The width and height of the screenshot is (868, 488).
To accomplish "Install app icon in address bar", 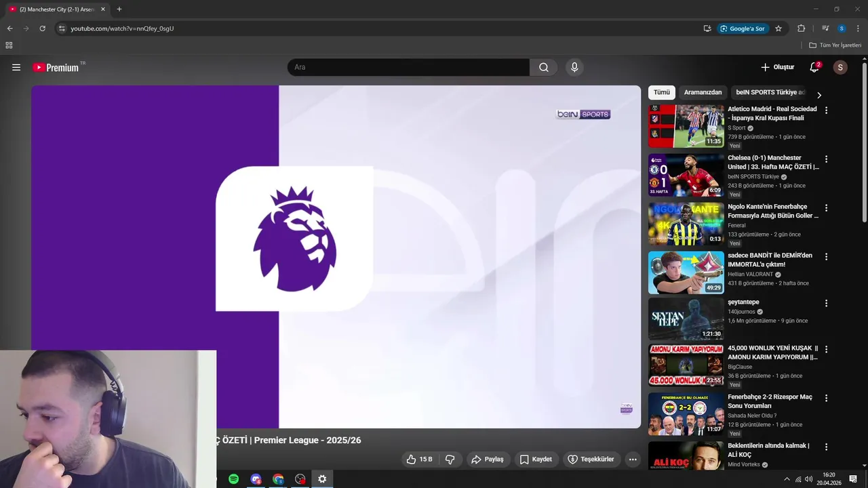I will (707, 28).
